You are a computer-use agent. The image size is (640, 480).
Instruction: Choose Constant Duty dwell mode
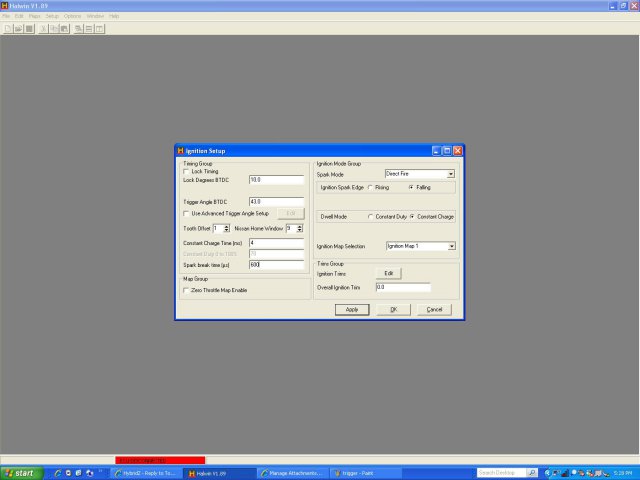pos(371,216)
